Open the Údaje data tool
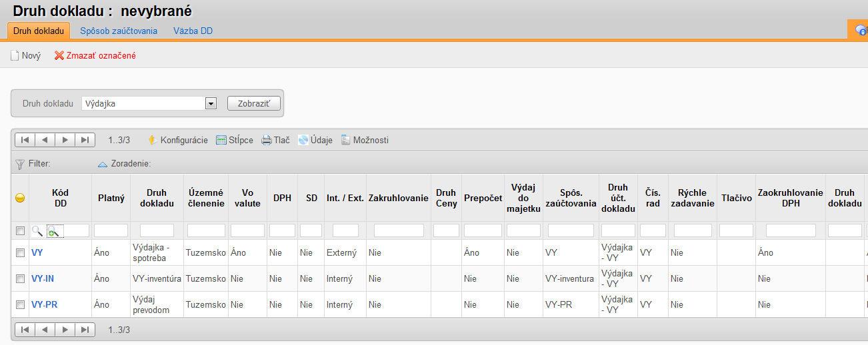Screen dimensions: 868x345 point(303,140)
